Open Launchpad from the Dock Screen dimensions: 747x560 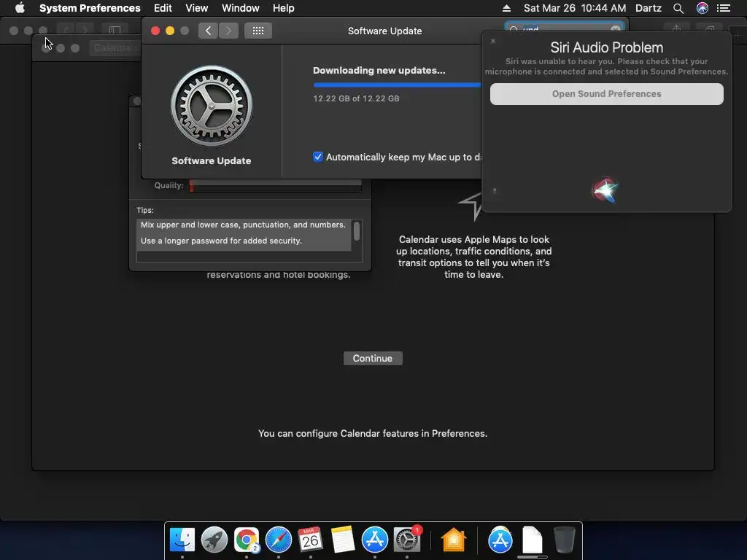tap(214, 540)
